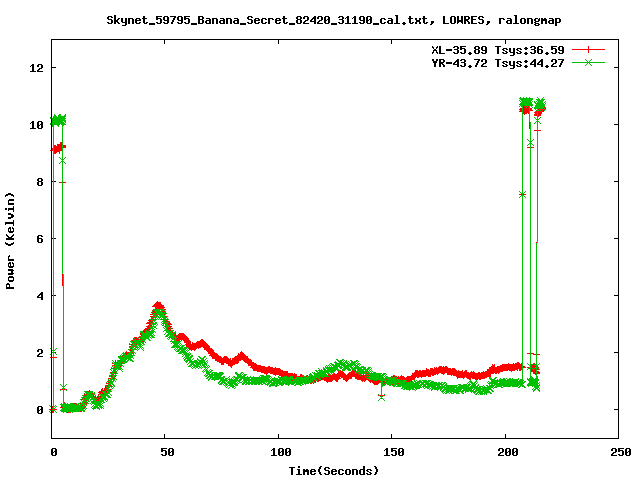Click the y-axis tick label 8
The image size is (640, 480).
click(40, 182)
